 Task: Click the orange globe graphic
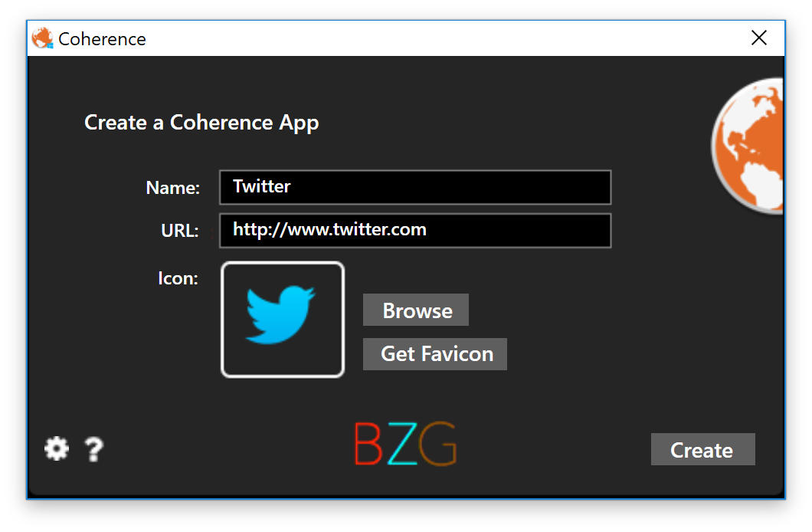[x=747, y=146]
